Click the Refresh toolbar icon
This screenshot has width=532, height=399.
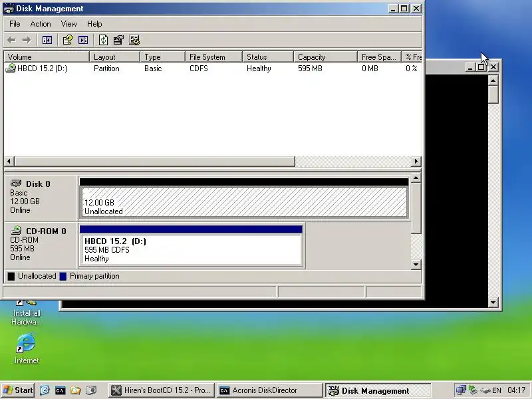tap(103, 40)
